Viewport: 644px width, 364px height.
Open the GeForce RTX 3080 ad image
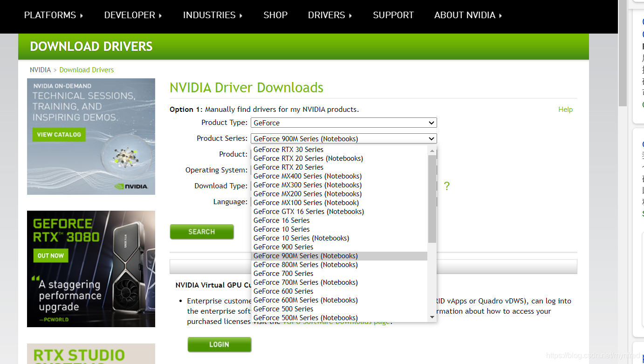coord(91,269)
